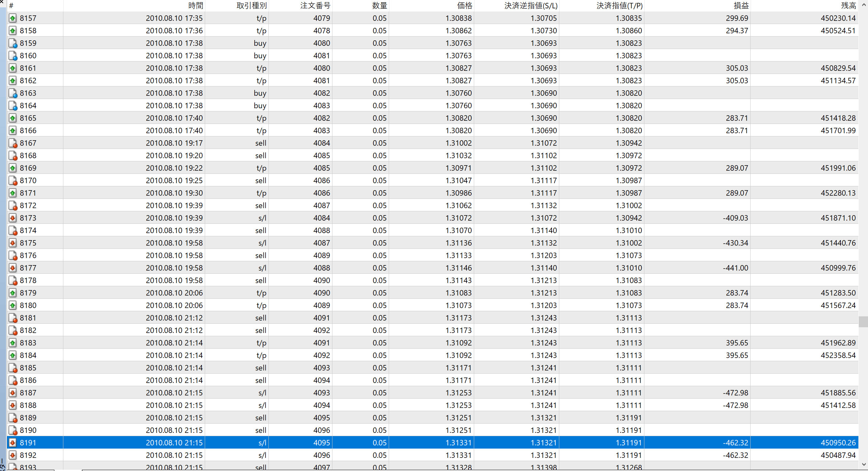Click the 決済逆指値(S/L) column header

coord(517,5)
